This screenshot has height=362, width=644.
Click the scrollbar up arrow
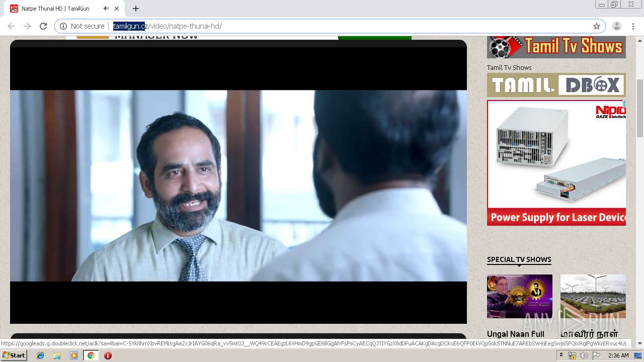[x=640, y=40]
